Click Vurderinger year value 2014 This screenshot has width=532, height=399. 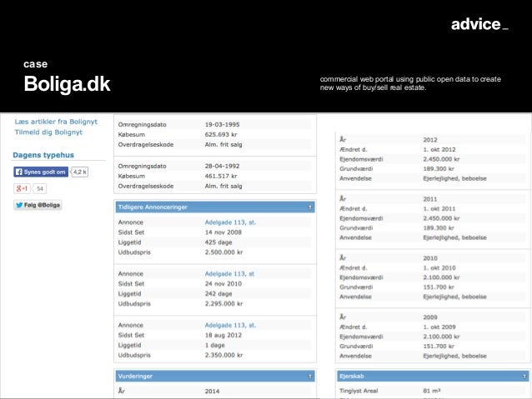pyautogui.click(x=212, y=392)
